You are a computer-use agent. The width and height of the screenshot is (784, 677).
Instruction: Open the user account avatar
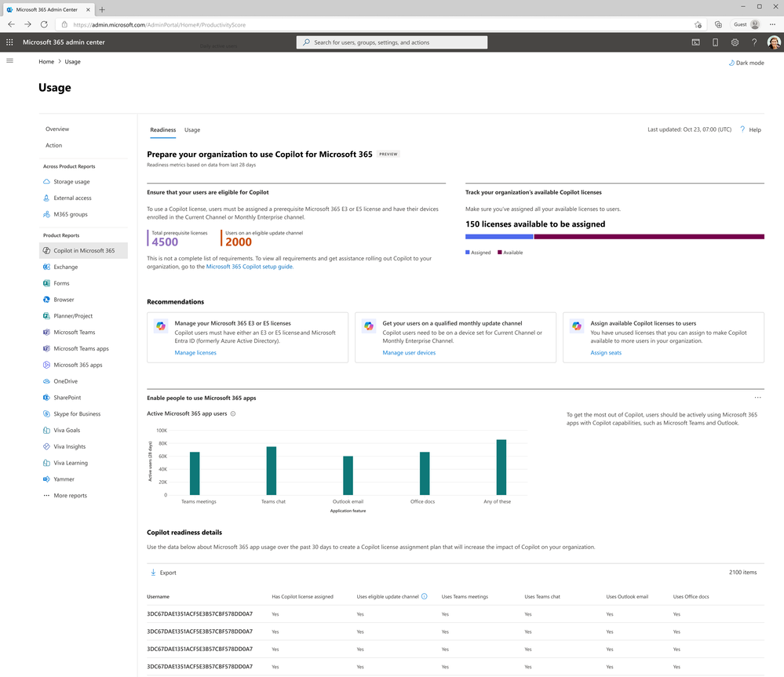pyautogui.click(x=774, y=42)
